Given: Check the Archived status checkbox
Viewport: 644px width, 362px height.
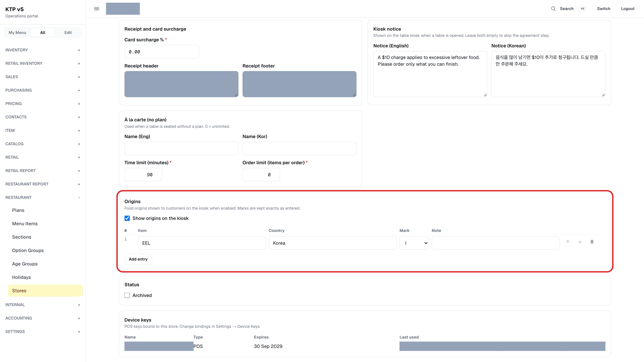Looking at the screenshot, I should point(127,295).
